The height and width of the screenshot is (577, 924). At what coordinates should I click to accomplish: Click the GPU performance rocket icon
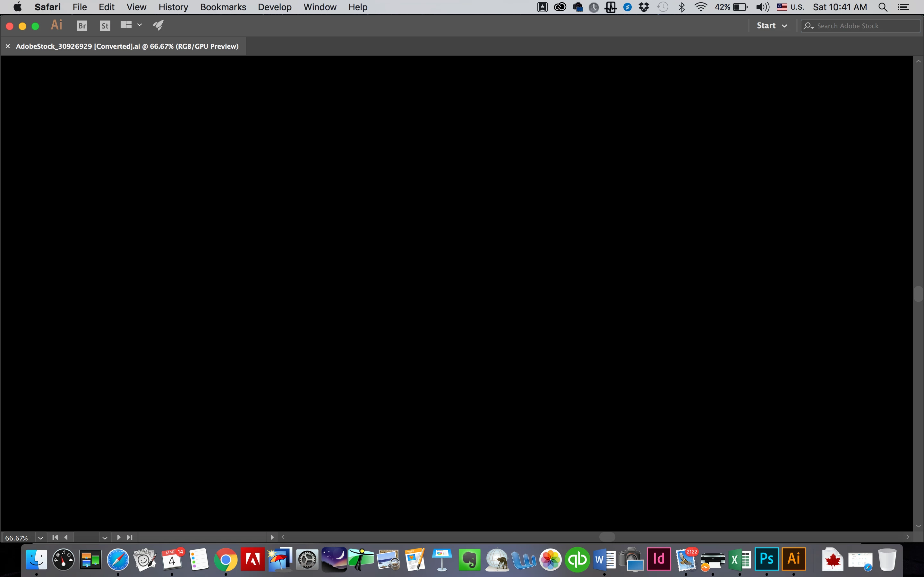point(158,26)
